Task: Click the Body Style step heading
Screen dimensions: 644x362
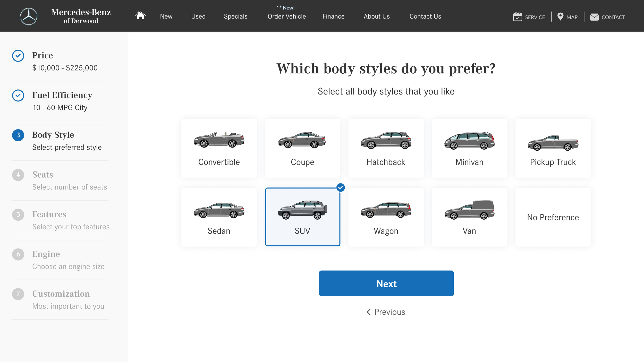Action: 53,135
